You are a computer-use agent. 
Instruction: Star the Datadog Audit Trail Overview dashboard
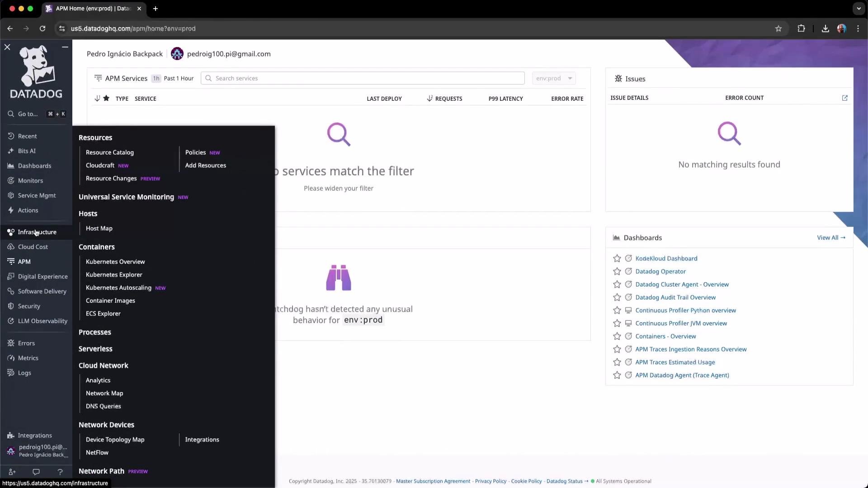click(x=617, y=297)
